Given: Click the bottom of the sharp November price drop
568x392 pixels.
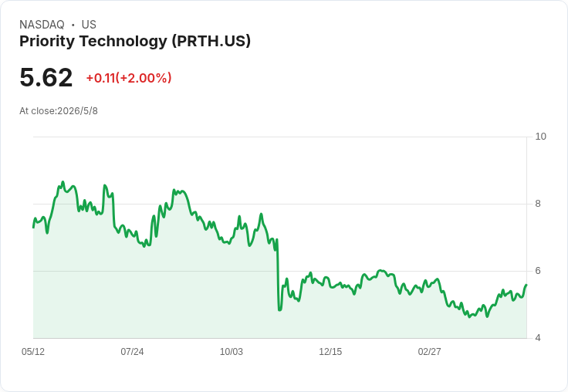Looking at the screenshot, I should [x=279, y=309].
